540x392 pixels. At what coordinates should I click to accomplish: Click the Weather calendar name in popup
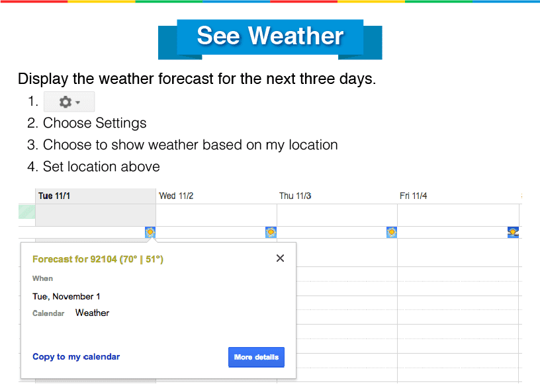92,313
